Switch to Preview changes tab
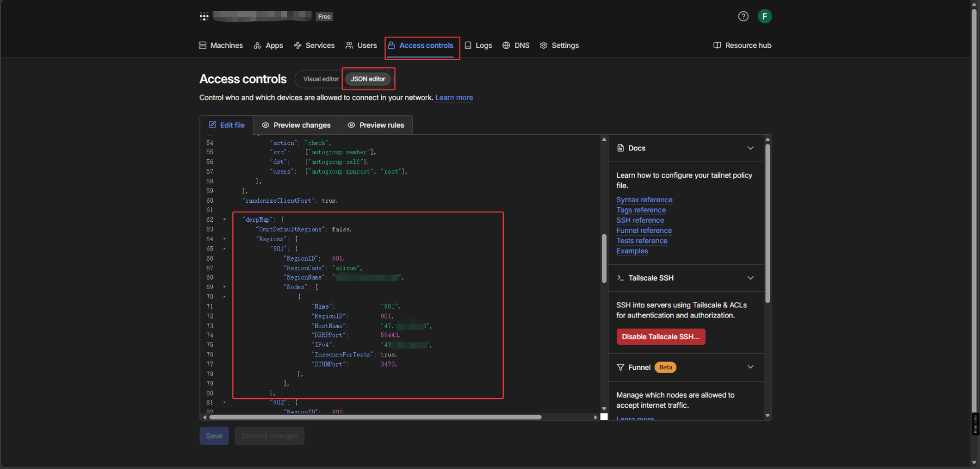 coord(296,125)
